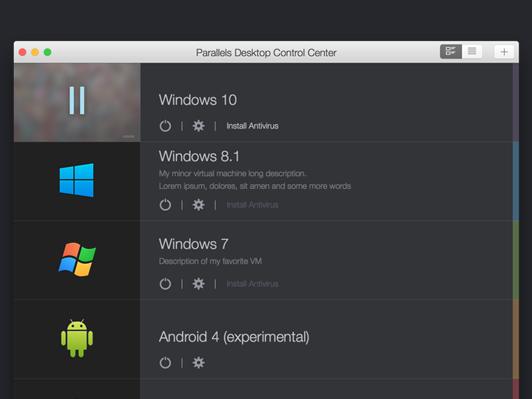Install Antivirus on Windows 10
The width and height of the screenshot is (532, 399).
click(x=252, y=126)
